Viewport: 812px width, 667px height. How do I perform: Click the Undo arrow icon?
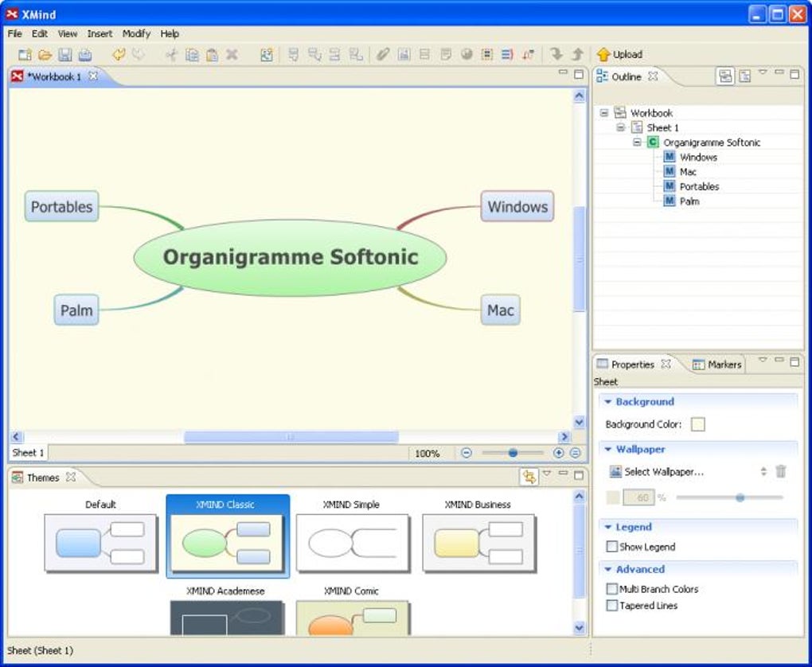(119, 54)
